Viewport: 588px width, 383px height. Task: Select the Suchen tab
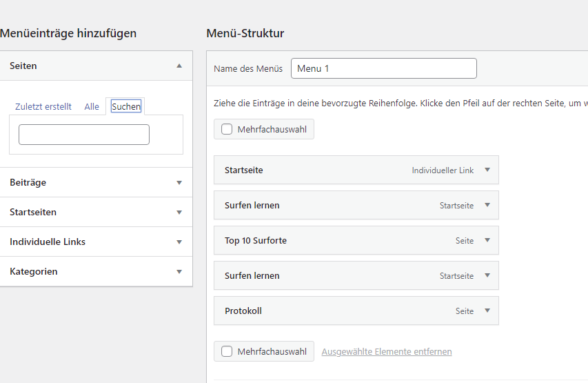[126, 107]
